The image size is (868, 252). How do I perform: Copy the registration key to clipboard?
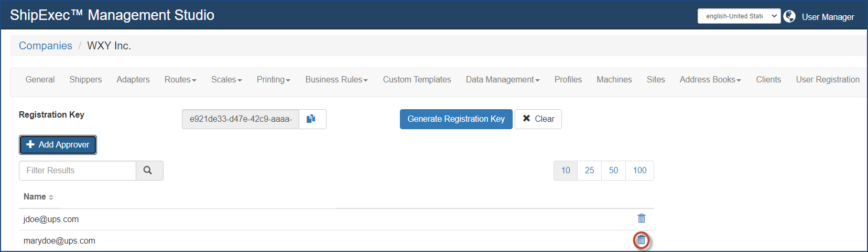pos(312,119)
